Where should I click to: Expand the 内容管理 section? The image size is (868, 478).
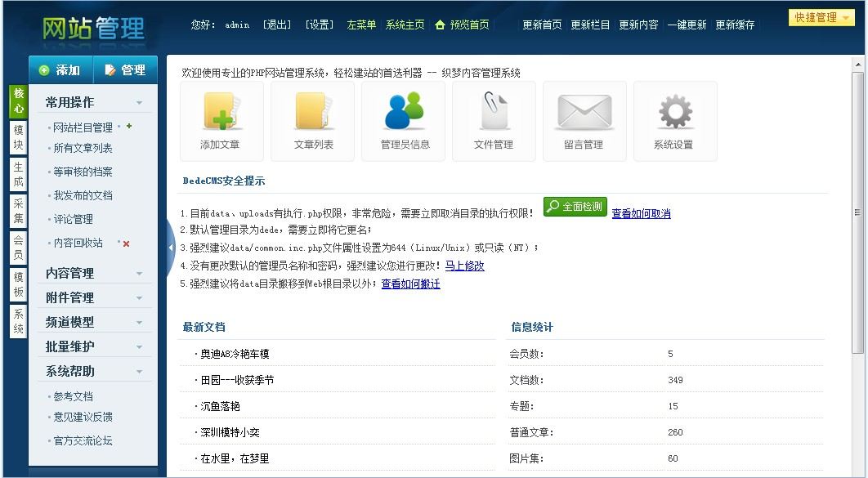tap(94, 273)
